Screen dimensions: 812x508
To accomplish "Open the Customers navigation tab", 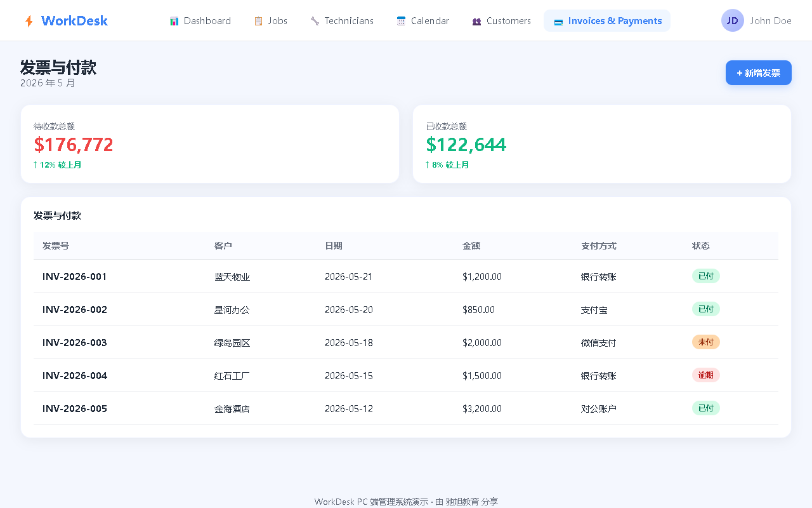I will pos(502,21).
